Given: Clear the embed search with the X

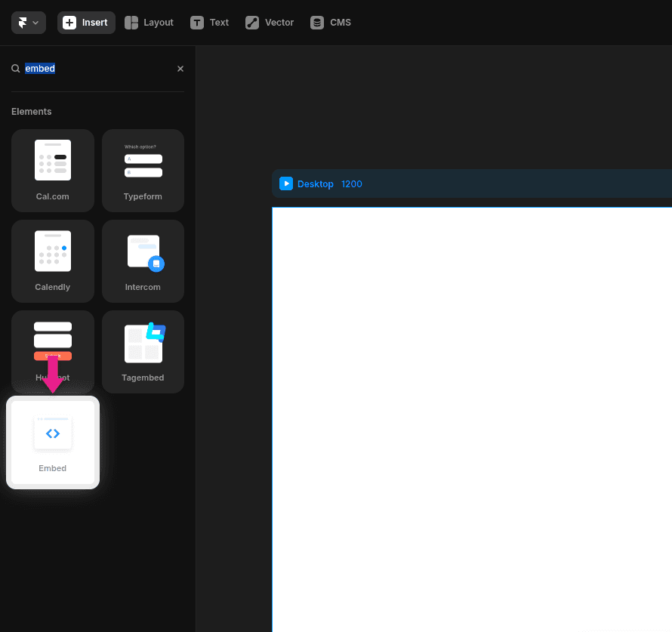Looking at the screenshot, I should 180,68.
